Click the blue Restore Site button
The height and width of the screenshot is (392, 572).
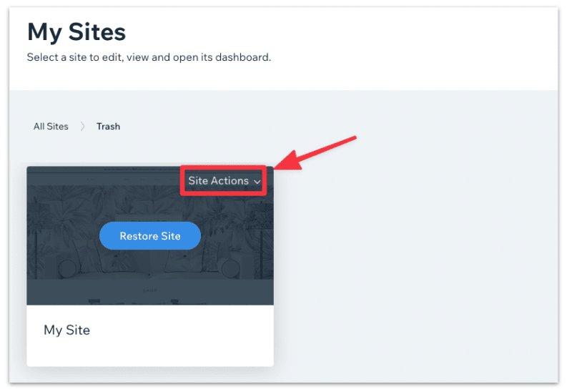coord(150,236)
